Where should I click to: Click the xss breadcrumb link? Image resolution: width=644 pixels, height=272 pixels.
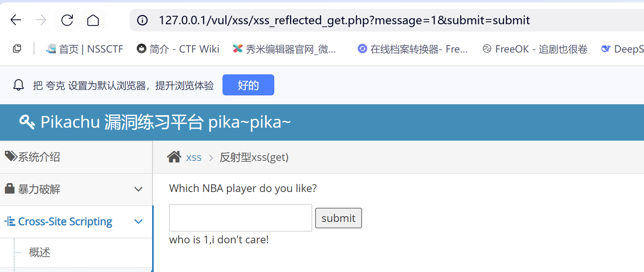[193, 158]
